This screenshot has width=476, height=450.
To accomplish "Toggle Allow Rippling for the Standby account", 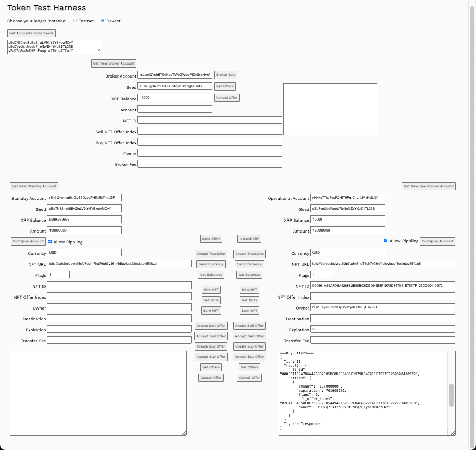I will click(x=50, y=241).
